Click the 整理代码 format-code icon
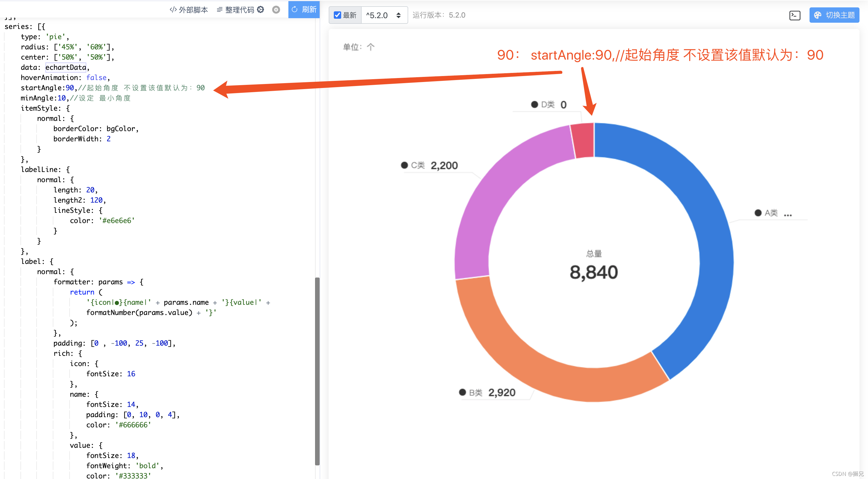Screen dimensions: 868x479 tap(220, 10)
